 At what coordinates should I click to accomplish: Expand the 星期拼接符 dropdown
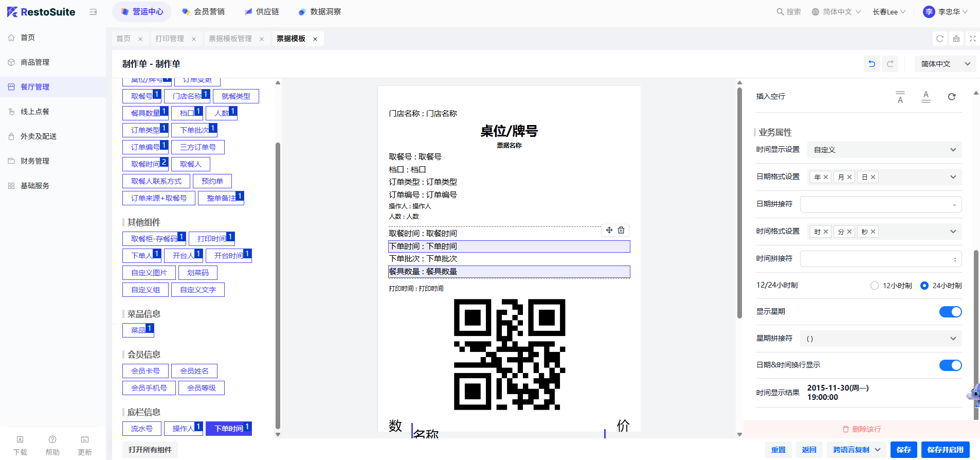(884, 339)
